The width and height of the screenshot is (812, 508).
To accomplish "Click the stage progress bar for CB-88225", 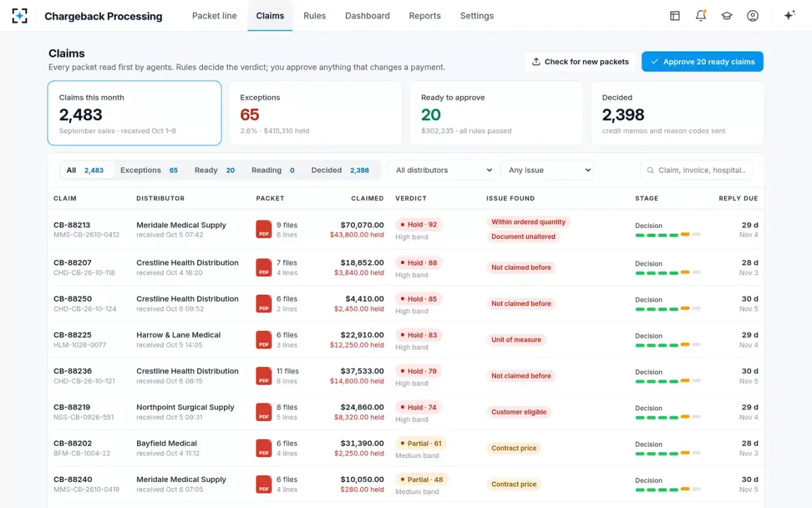I will (x=668, y=345).
